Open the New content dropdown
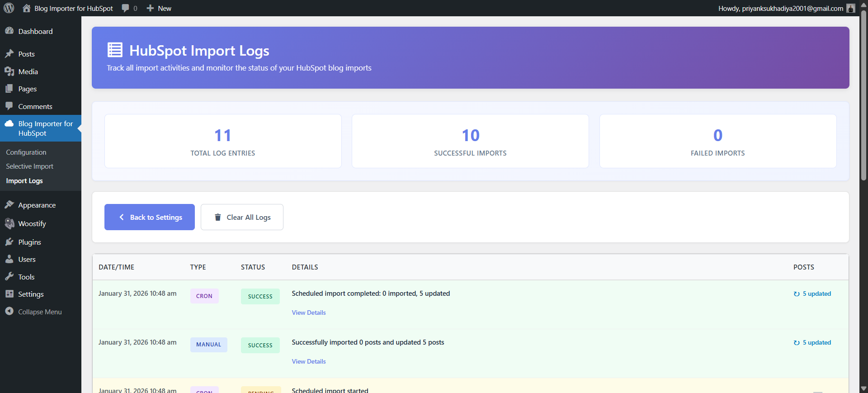This screenshot has width=868, height=393. (159, 8)
